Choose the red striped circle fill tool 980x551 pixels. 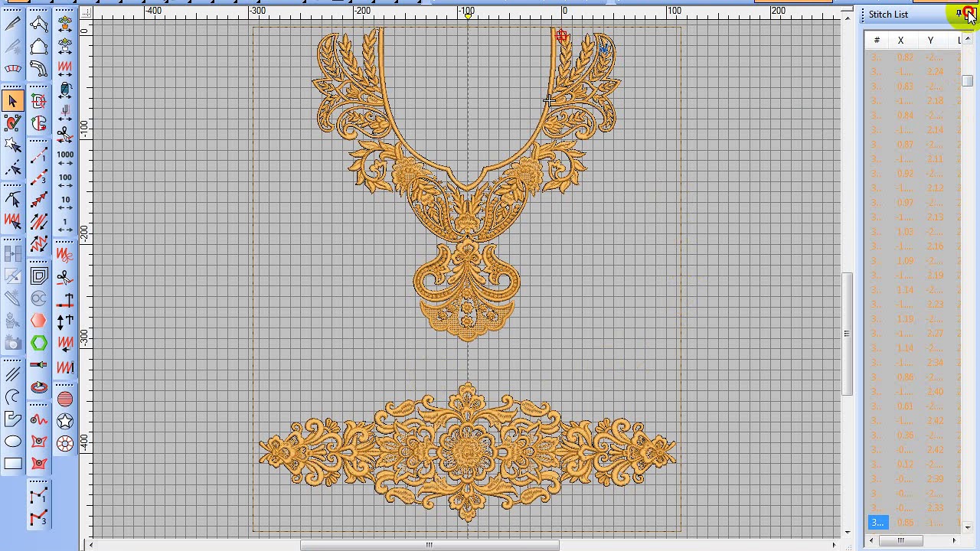pos(65,399)
